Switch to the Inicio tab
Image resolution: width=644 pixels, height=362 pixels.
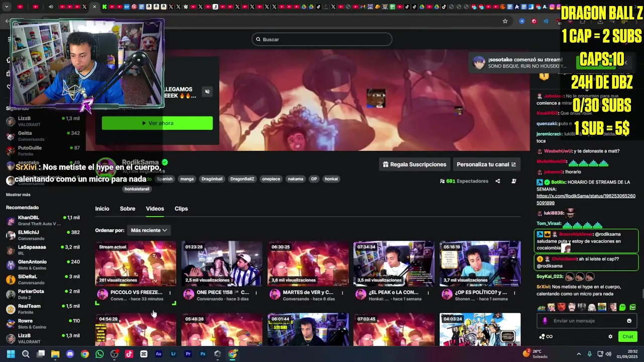[x=102, y=209]
